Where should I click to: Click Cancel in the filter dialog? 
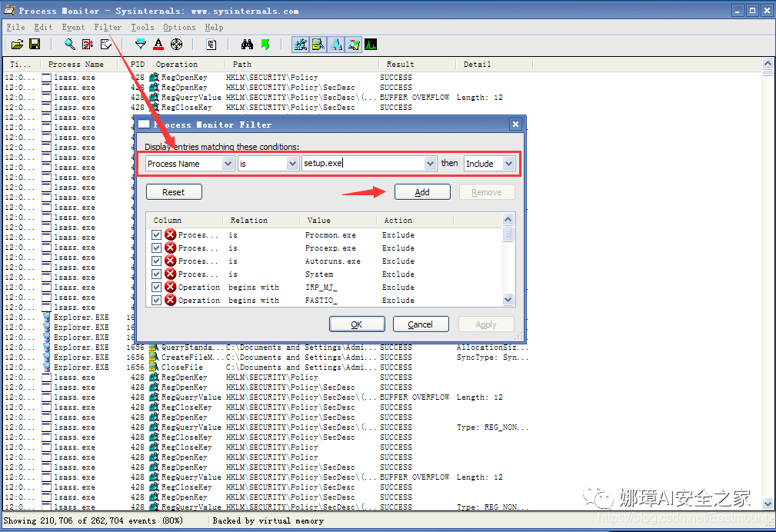tap(421, 324)
